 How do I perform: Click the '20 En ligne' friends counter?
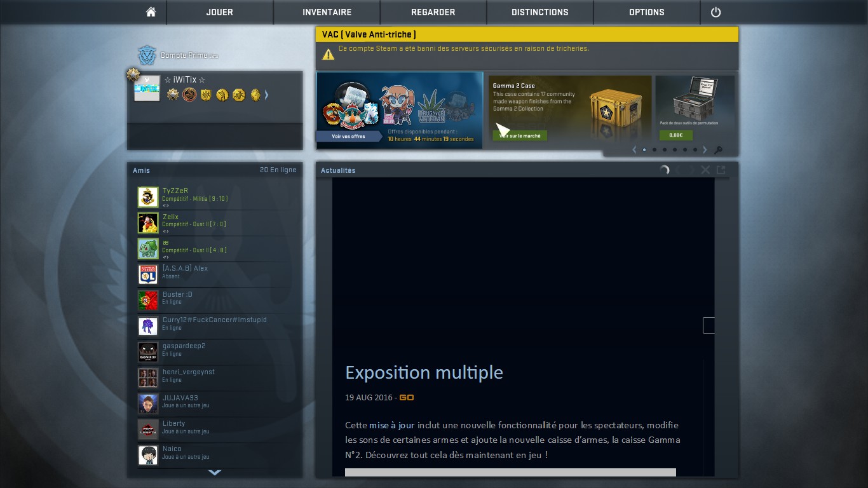point(278,170)
